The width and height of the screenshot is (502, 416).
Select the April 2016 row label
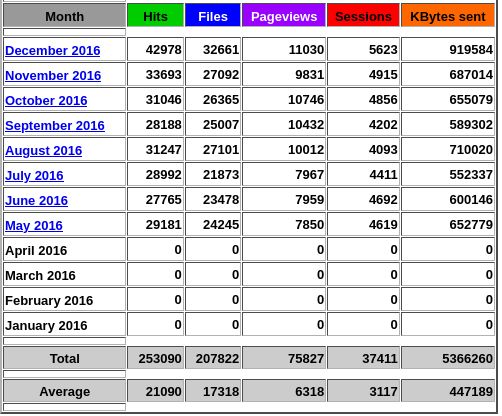click(x=36, y=250)
